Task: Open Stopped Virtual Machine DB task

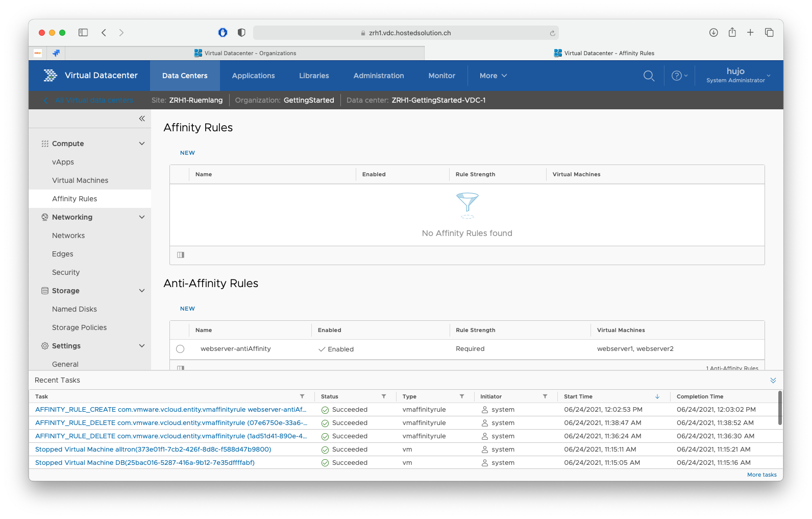Action: [x=145, y=463]
